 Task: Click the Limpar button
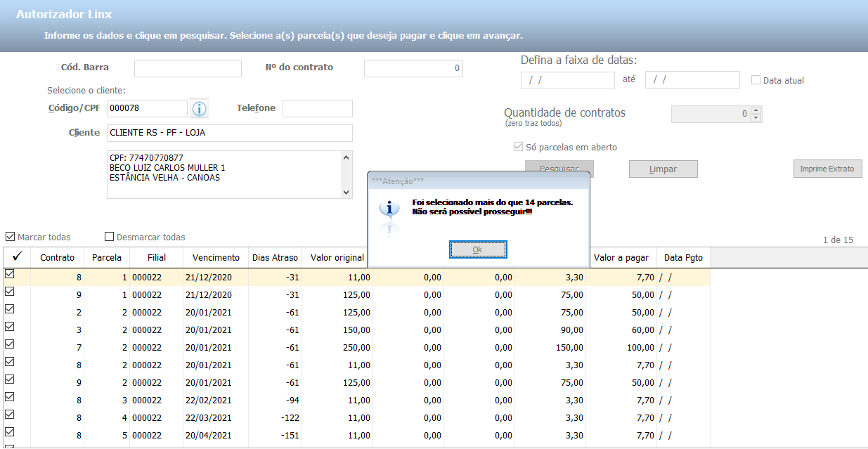coord(663,169)
